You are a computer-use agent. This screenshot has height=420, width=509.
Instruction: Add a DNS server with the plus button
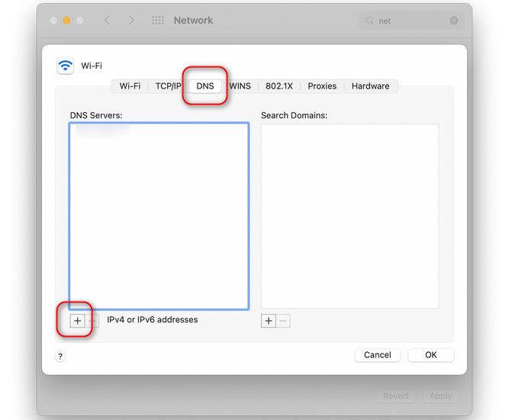(78, 321)
